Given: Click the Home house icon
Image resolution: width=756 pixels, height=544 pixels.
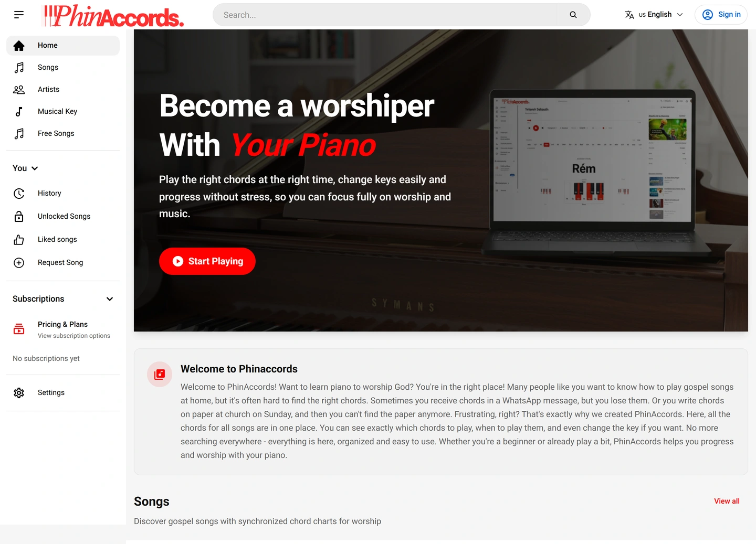Looking at the screenshot, I should coord(19,46).
